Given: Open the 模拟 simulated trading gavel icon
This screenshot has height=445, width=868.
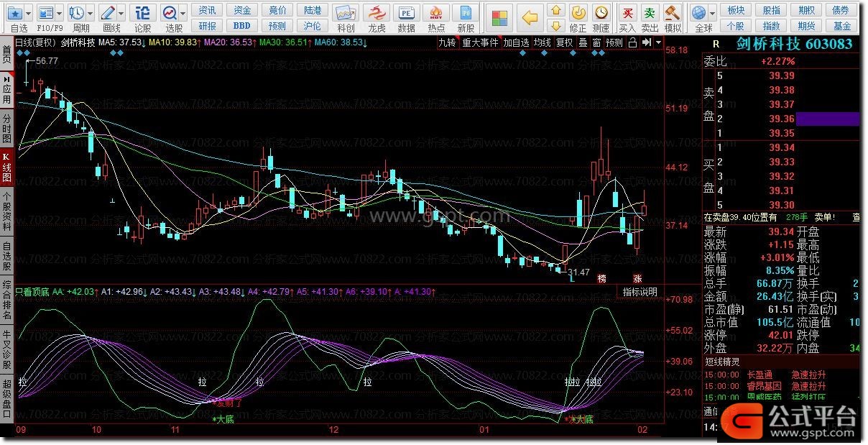Looking at the screenshot, I should pos(672,13).
